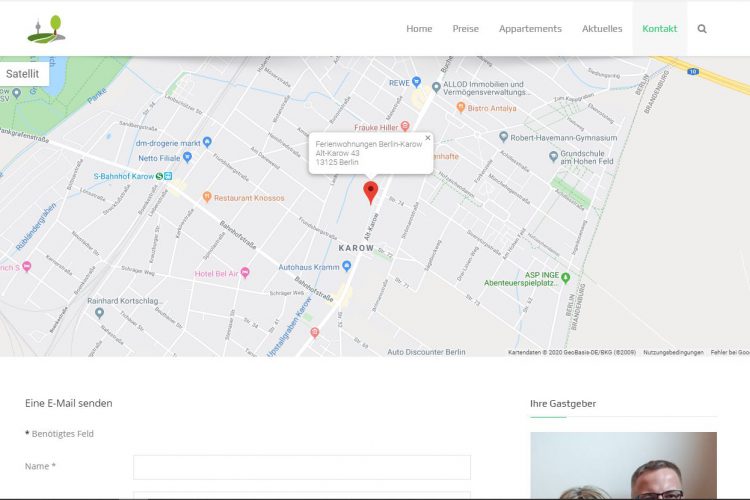Switch map to Satellit view
This screenshot has width=750, height=500.
[x=23, y=74]
